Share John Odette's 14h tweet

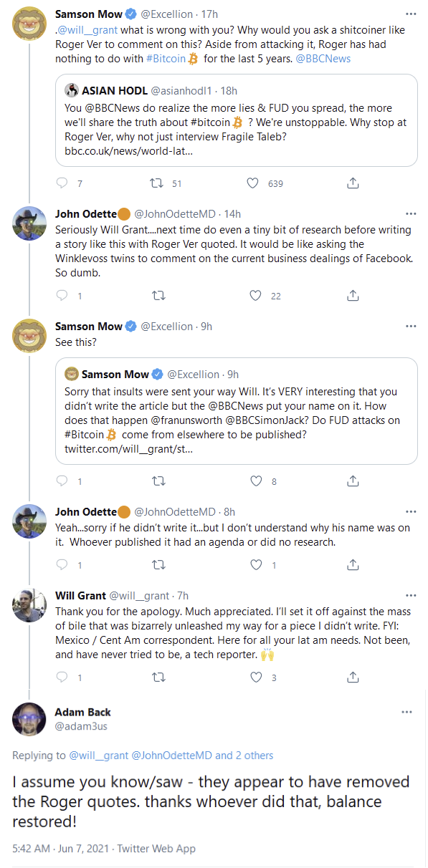click(353, 295)
